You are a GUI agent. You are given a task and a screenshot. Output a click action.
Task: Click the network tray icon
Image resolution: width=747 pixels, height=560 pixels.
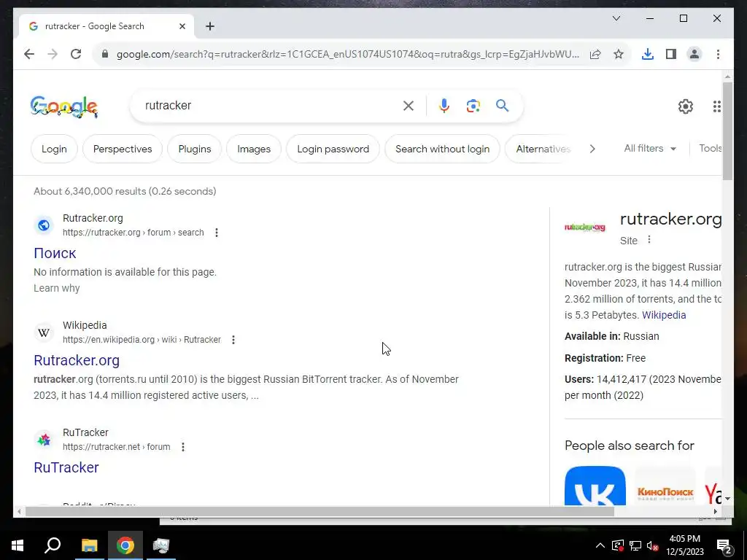(635, 545)
